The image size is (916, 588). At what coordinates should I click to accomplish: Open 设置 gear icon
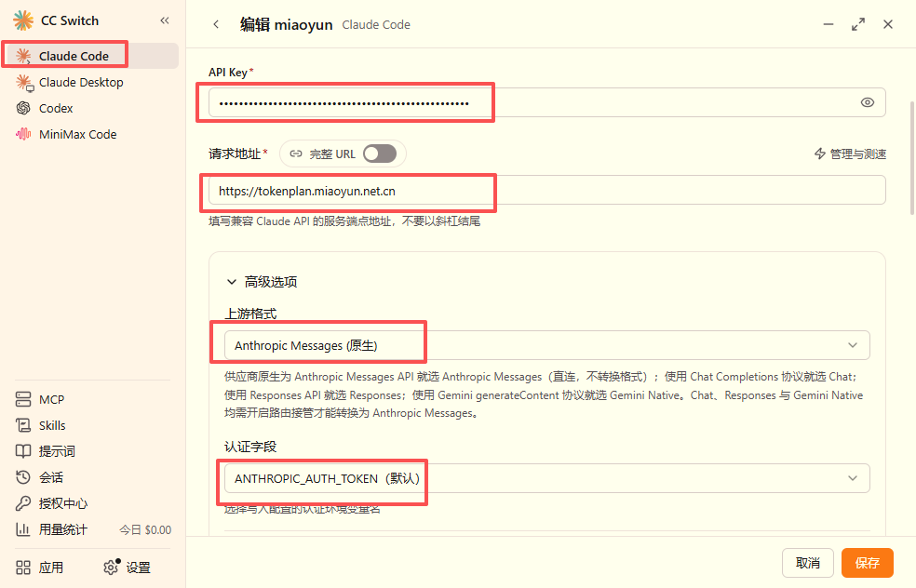pos(111,567)
